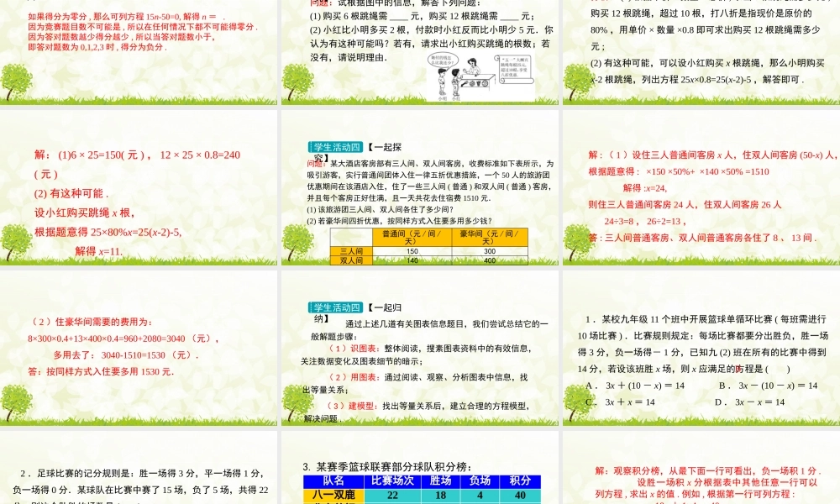This screenshot has height=504, width=840.
Task: Click the 积分 header in the standings table
Action: (x=520, y=481)
